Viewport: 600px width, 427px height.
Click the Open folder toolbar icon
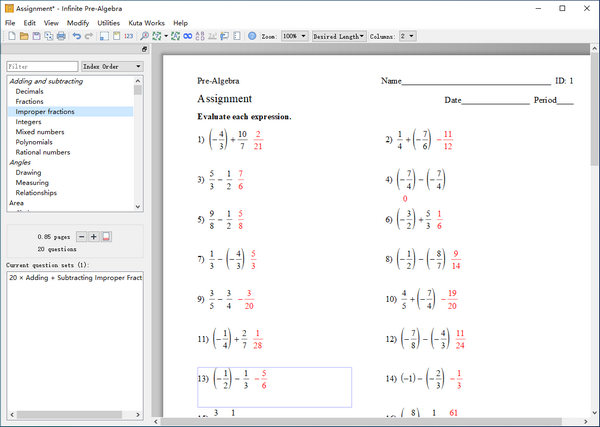coord(23,36)
